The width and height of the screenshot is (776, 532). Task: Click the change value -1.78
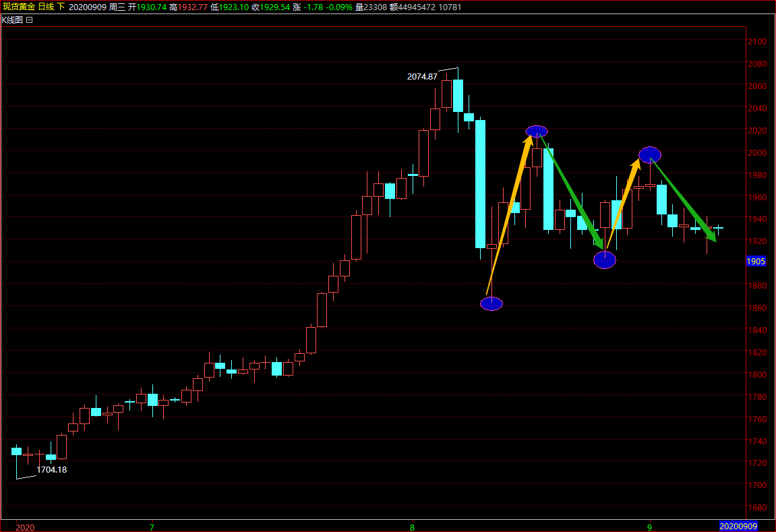coord(313,7)
